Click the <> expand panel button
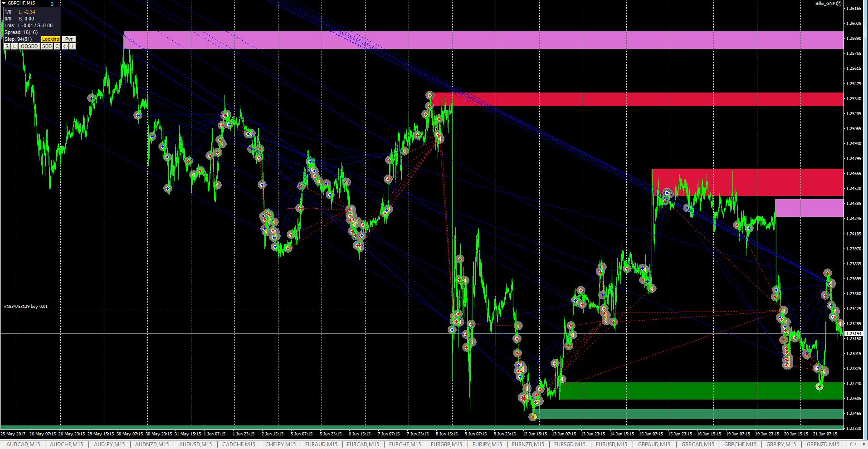Screen dimensions: 868x449 point(65,46)
